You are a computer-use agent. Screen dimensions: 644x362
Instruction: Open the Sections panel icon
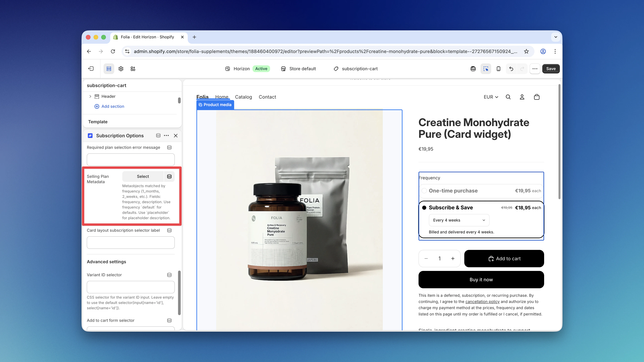tap(109, 69)
